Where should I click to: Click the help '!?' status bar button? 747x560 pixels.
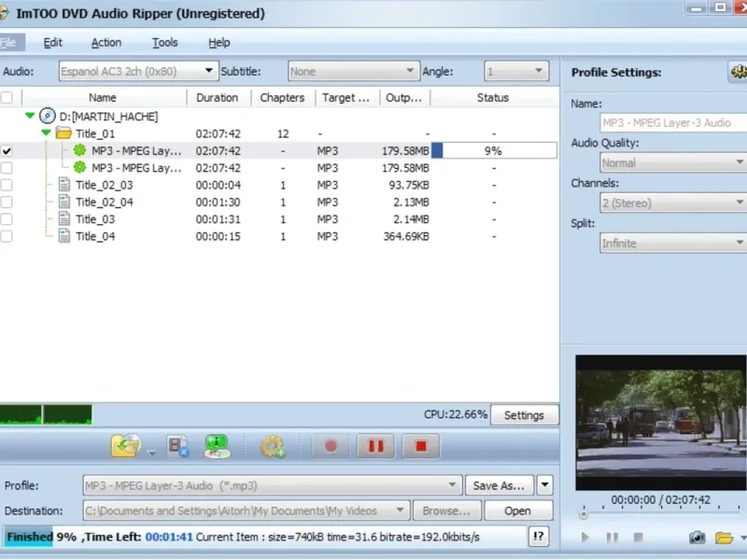(x=539, y=537)
